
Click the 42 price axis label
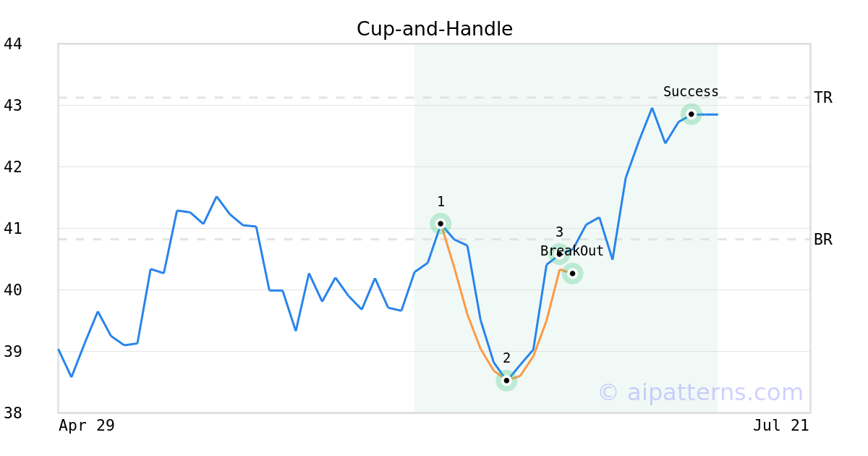[x=13, y=167]
